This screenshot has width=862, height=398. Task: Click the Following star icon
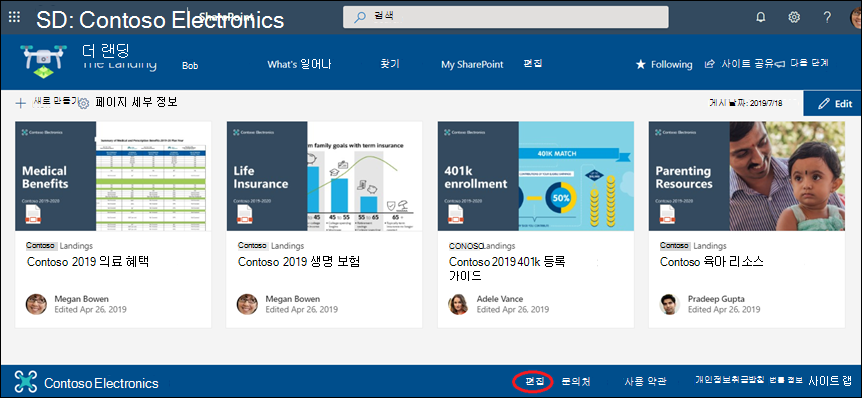tap(640, 64)
